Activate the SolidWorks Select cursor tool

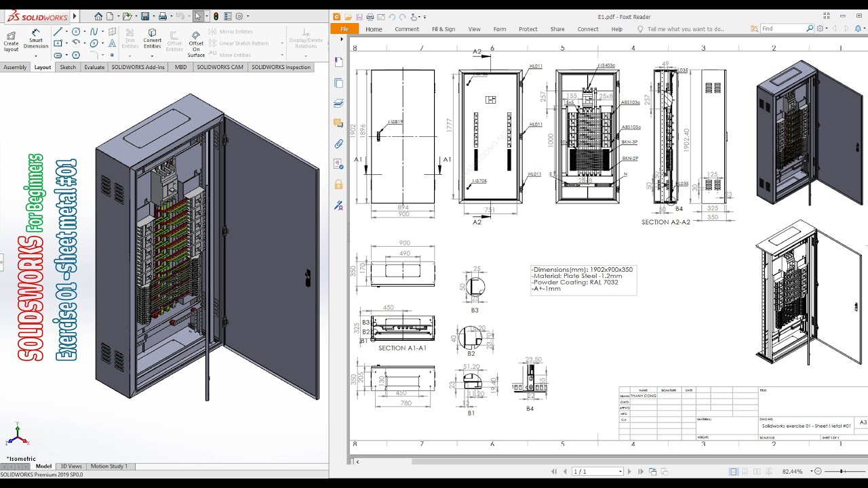click(197, 16)
